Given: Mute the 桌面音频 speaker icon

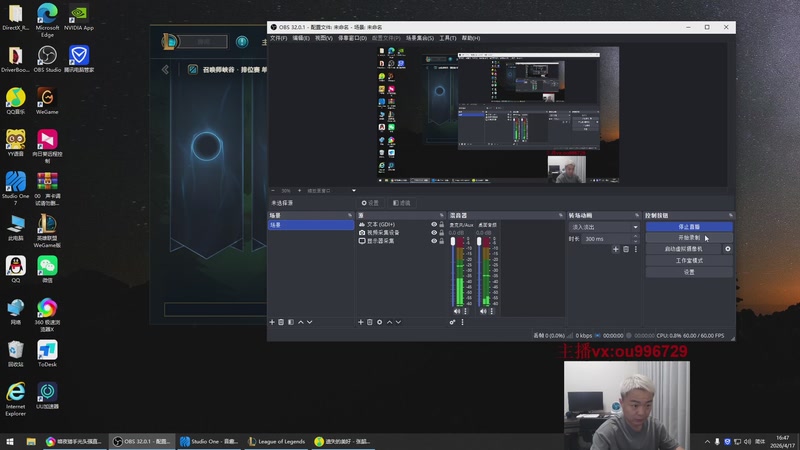Looking at the screenshot, I should [x=483, y=311].
